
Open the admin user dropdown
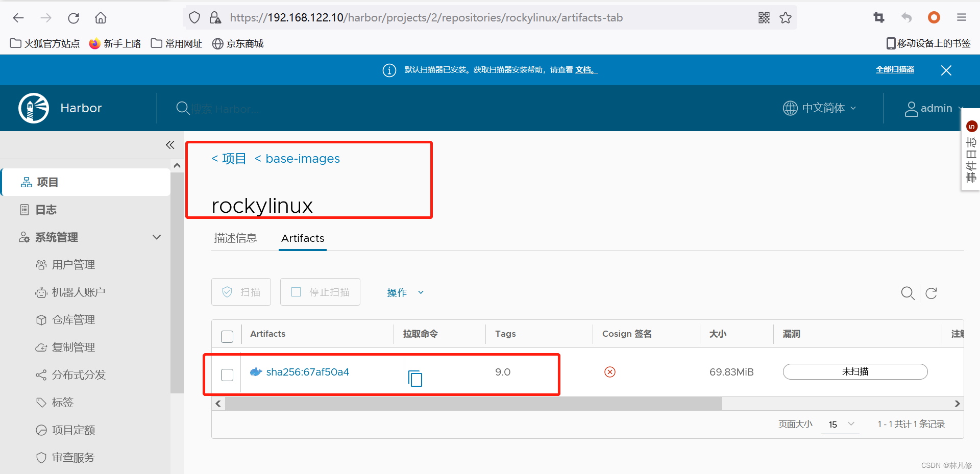pos(934,108)
